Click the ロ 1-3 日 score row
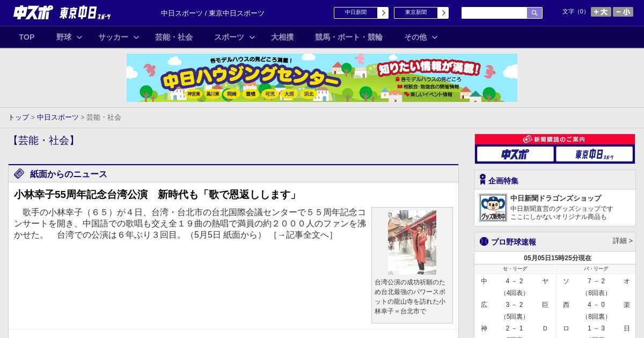This screenshot has width=644, height=338. (x=596, y=328)
